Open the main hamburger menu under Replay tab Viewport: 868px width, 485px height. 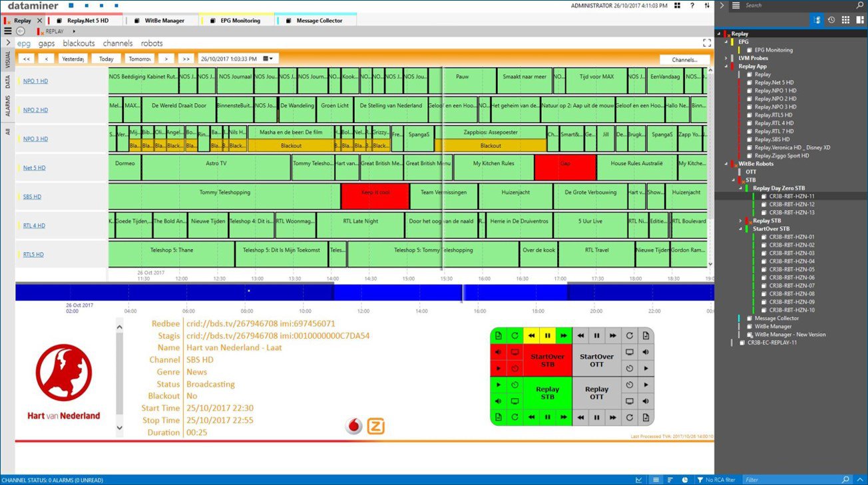point(7,31)
